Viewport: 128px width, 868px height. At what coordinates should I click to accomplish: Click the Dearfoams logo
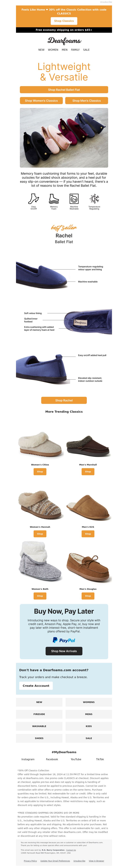click(64, 41)
